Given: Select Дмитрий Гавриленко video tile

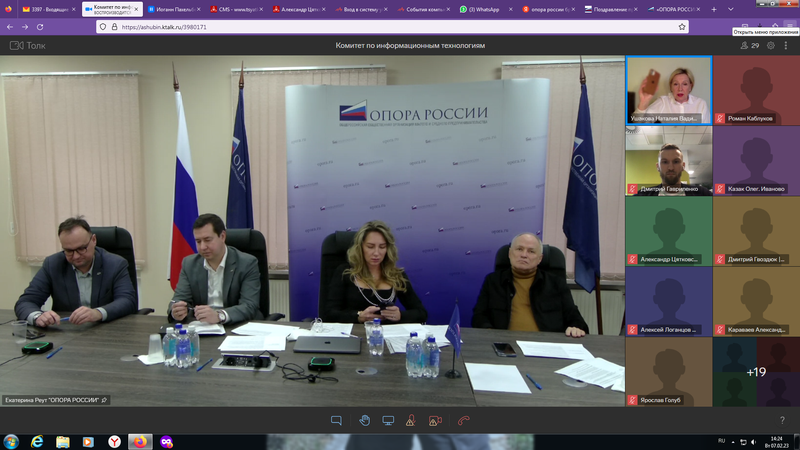Looking at the screenshot, I should (668, 160).
